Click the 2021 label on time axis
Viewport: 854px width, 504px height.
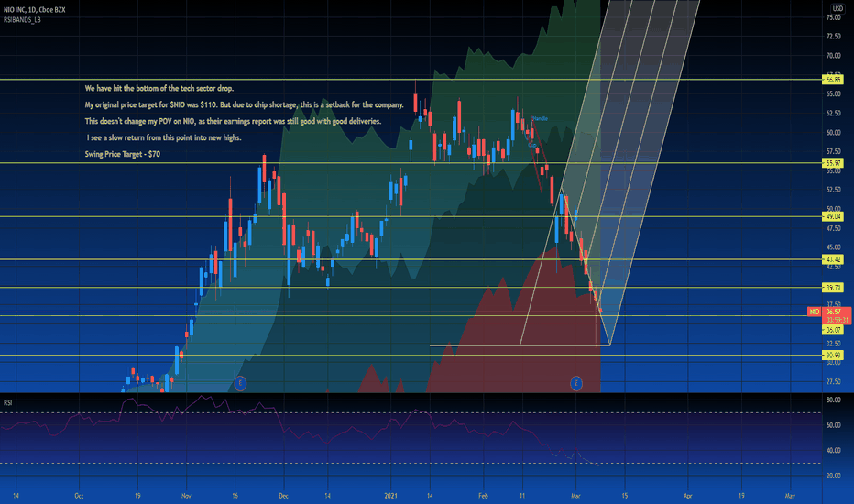tap(390, 496)
